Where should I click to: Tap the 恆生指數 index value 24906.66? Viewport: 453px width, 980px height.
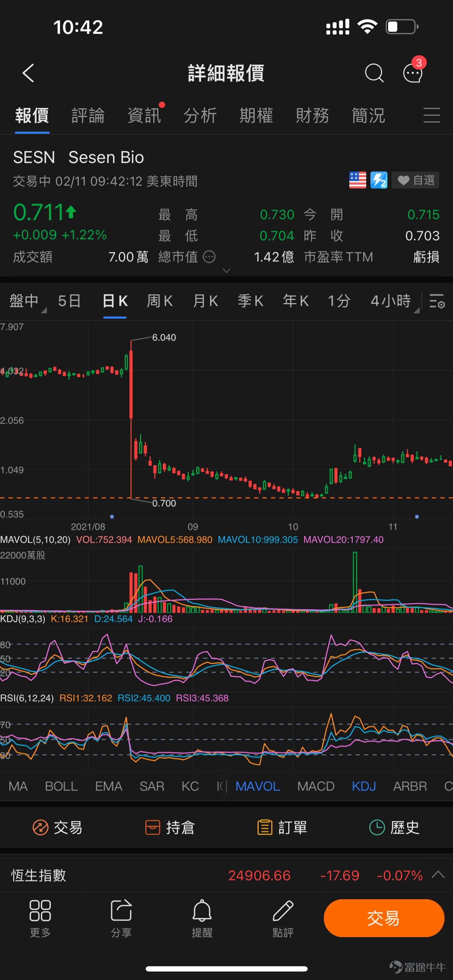259,875
